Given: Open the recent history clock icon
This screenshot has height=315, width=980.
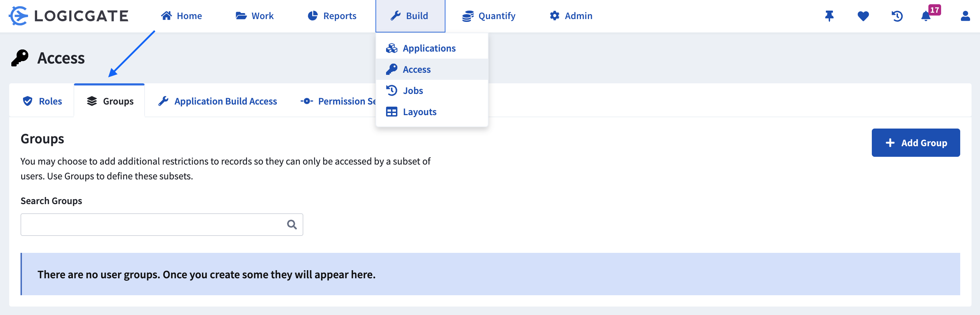Looking at the screenshot, I should 897,16.
